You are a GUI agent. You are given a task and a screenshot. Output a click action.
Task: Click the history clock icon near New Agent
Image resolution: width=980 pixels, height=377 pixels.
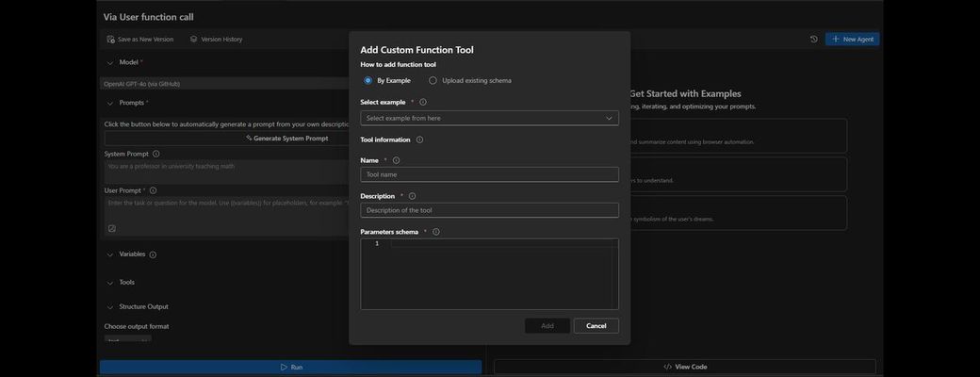click(x=814, y=40)
